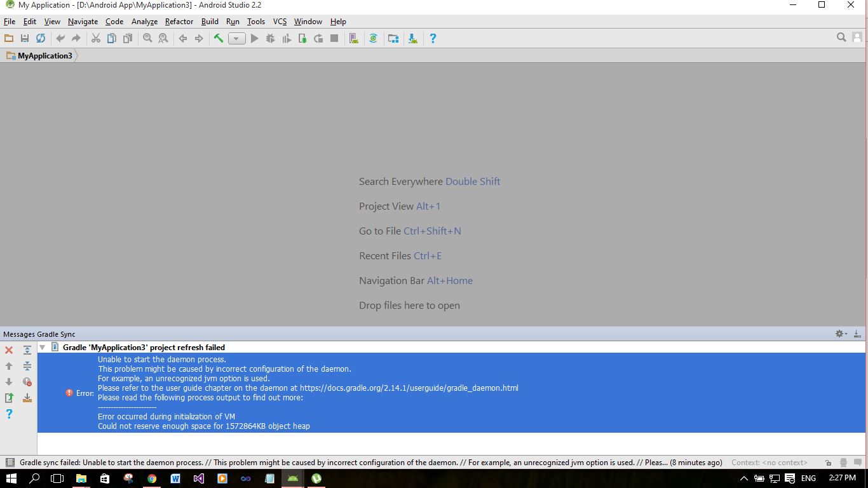Click the Back navigation arrow
868x488 pixels.
183,39
